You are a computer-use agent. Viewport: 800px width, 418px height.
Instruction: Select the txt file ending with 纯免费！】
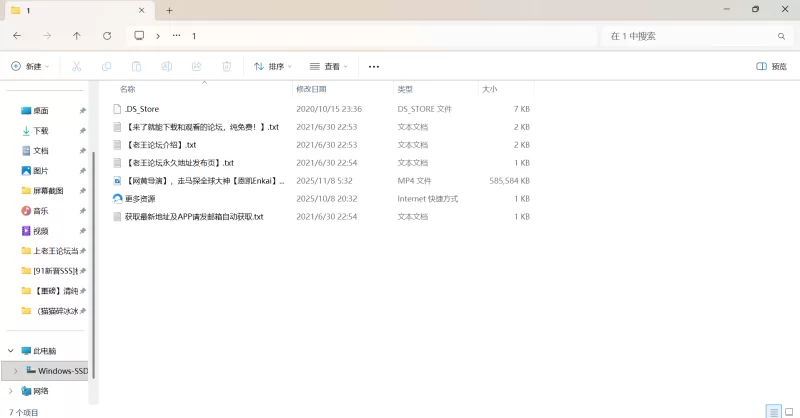coord(322,127)
